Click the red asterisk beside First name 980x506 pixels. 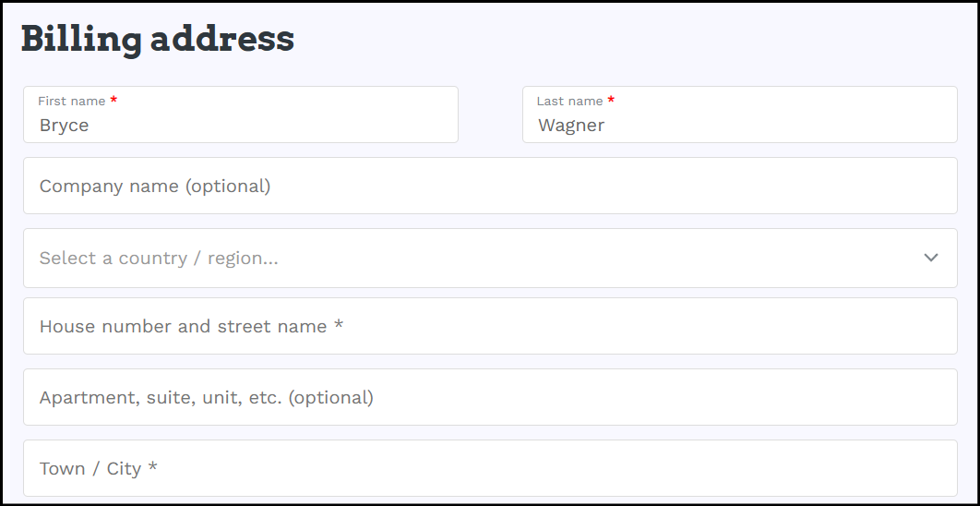point(114,100)
